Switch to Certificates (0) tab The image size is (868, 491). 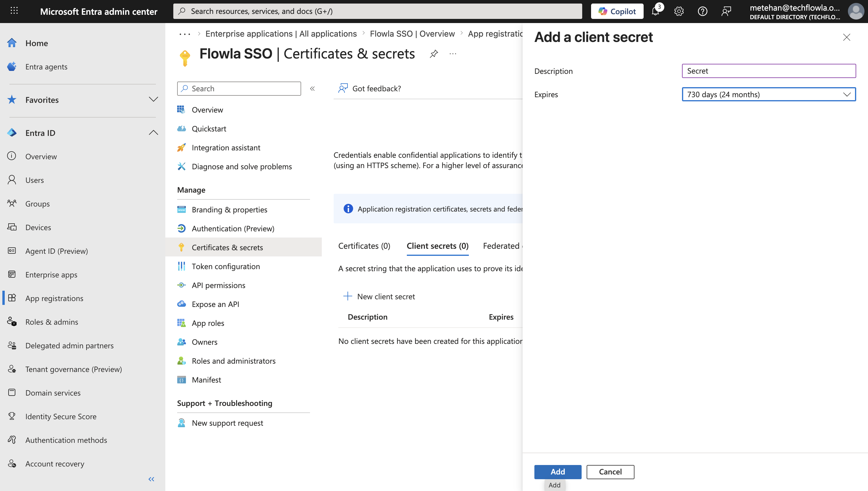click(364, 246)
